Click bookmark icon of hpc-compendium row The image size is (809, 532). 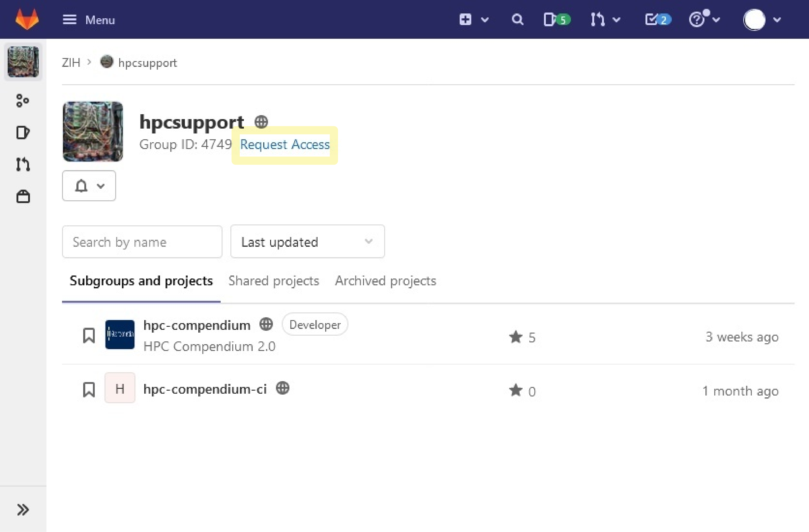(x=89, y=336)
